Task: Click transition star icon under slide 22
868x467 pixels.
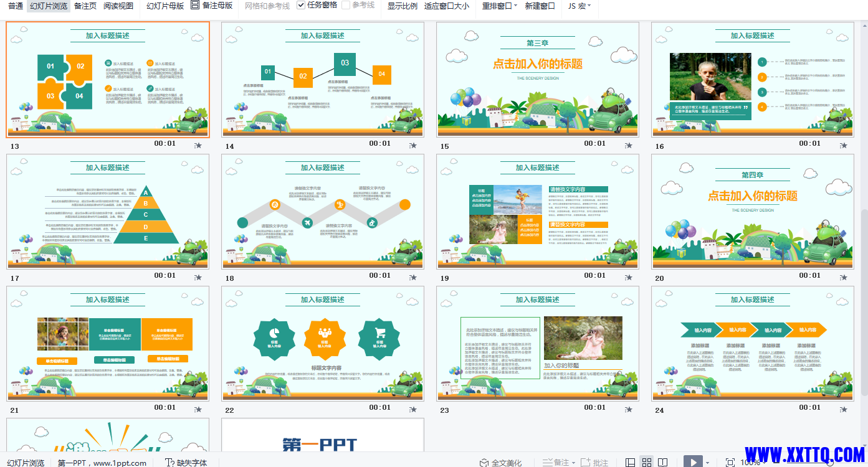Action: [413, 410]
